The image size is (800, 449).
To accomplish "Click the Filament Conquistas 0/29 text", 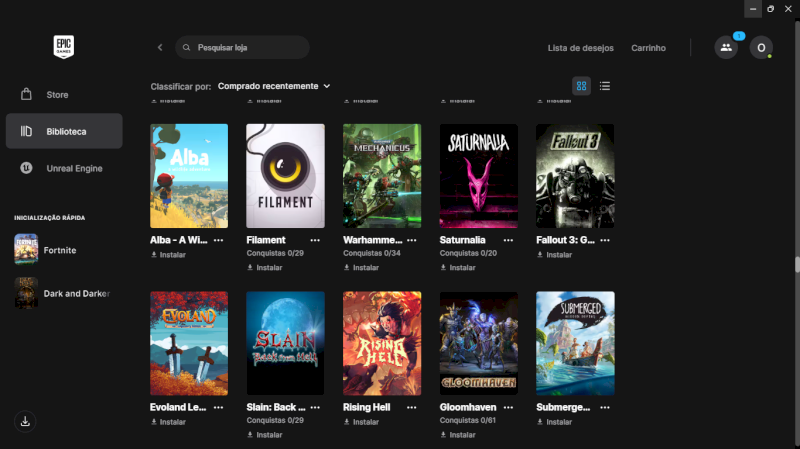I will click(275, 253).
